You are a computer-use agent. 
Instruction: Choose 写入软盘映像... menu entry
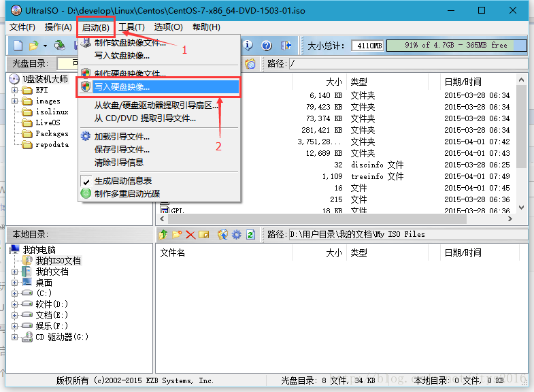click(x=159, y=56)
